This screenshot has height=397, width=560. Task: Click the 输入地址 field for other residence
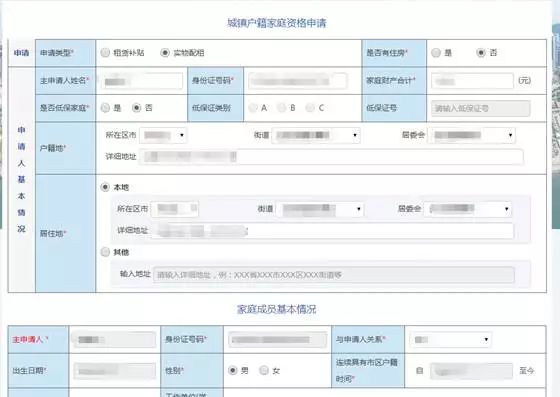[x=334, y=275]
